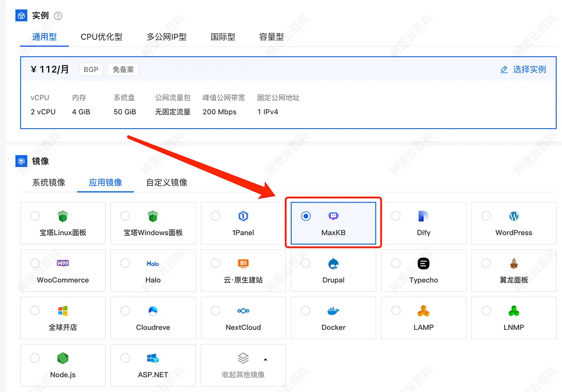Click the Halo app icon
The width and height of the screenshot is (562, 392).
point(153,263)
